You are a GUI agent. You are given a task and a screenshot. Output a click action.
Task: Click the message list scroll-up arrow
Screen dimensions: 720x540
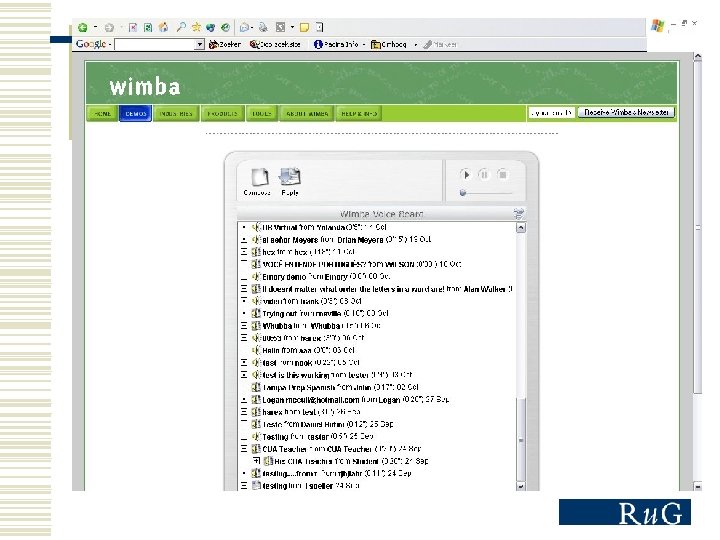(x=521, y=227)
